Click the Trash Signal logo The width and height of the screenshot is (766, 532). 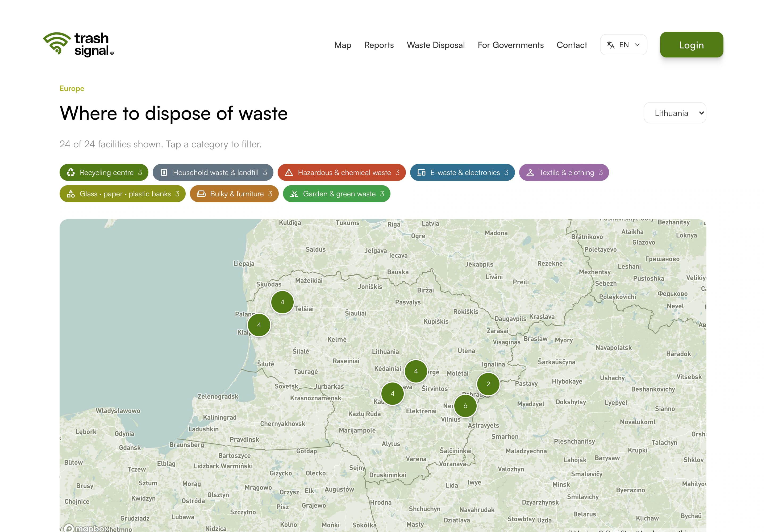(78, 44)
